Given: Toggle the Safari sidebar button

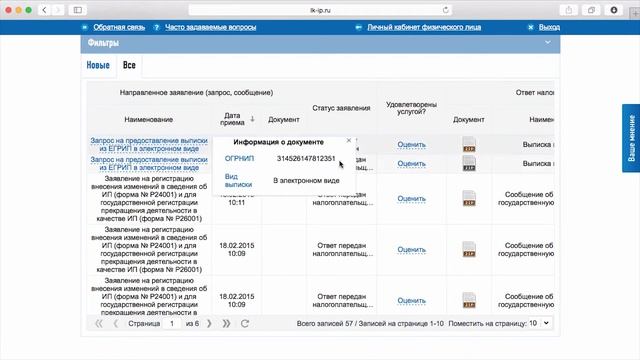Looking at the screenshot, I should pyautogui.click(x=78, y=10).
